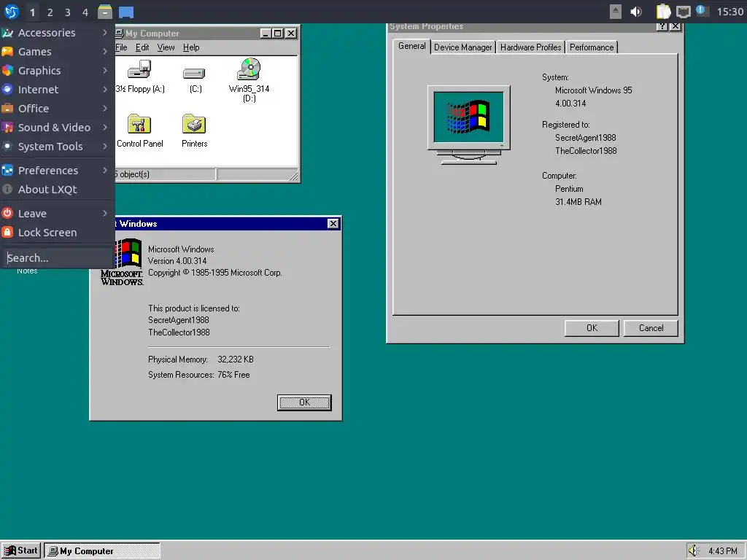Viewport: 747px width, 560px height.
Task: Click My Computer taskbar button
Action: tap(102, 551)
